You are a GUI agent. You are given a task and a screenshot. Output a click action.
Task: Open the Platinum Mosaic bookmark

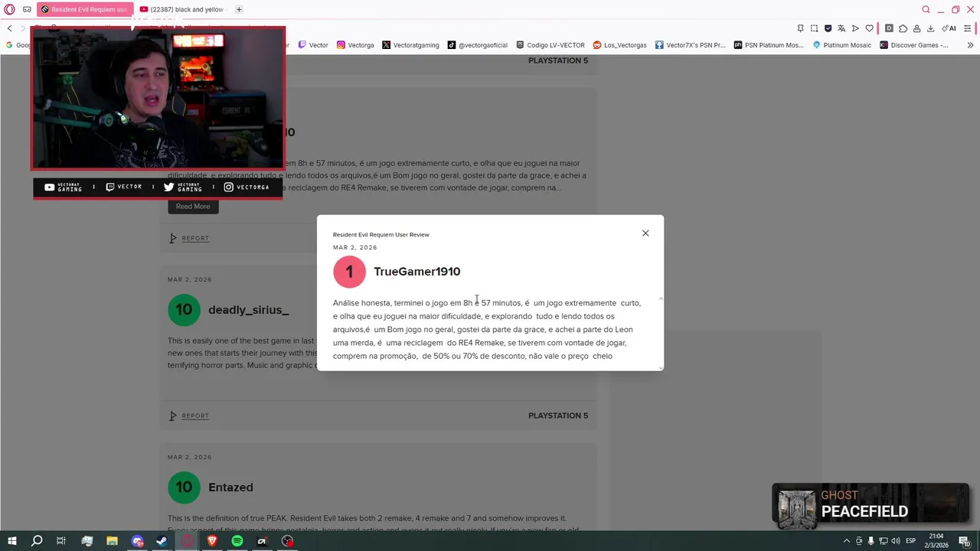coord(842,45)
